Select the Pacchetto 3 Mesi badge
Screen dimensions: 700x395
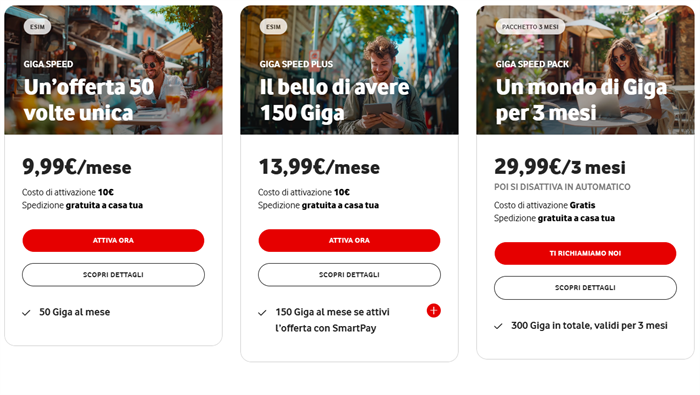point(530,27)
